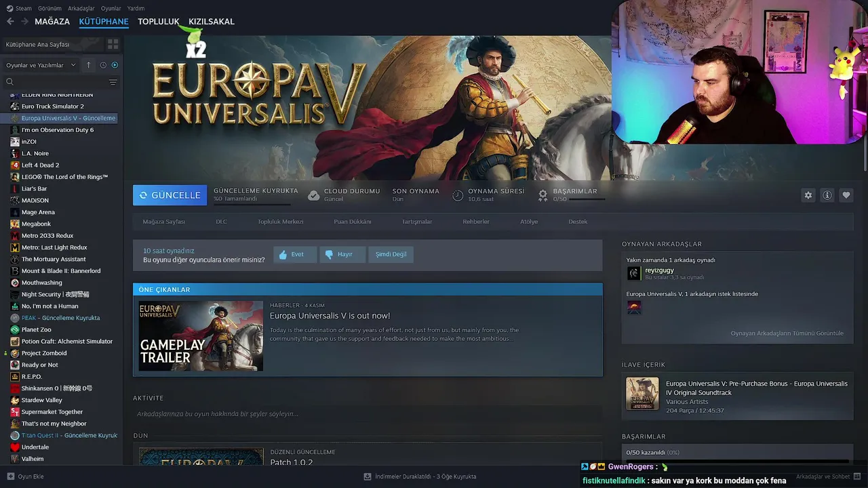Open 'Europa Universalis V is out now!' headline
The height and width of the screenshot is (488, 868).
coord(330,316)
